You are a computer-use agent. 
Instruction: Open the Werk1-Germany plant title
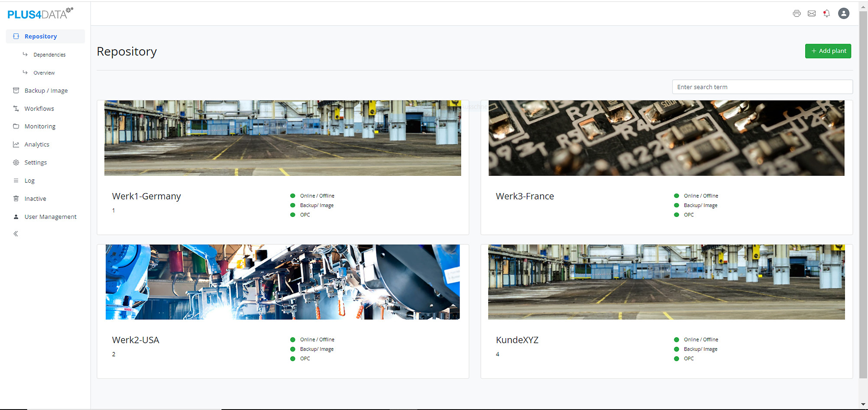pos(146,197)
